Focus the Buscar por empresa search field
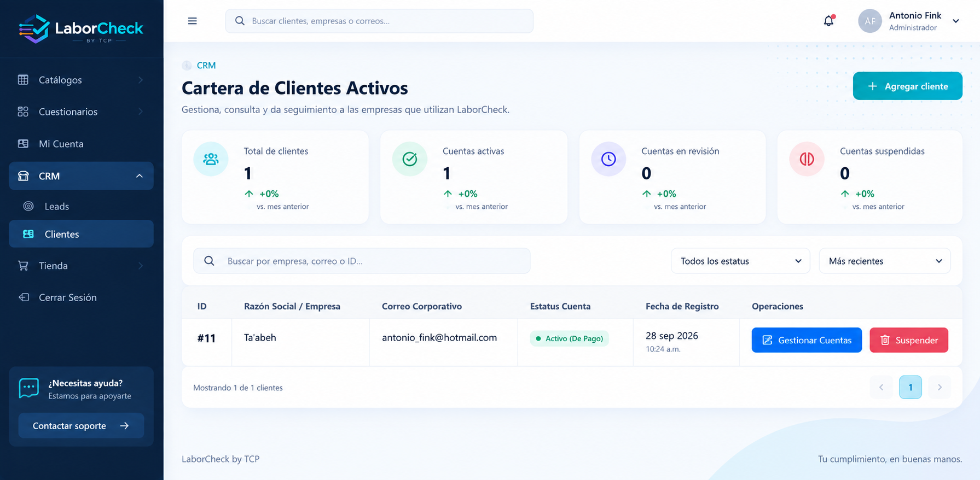 [362, 261]
